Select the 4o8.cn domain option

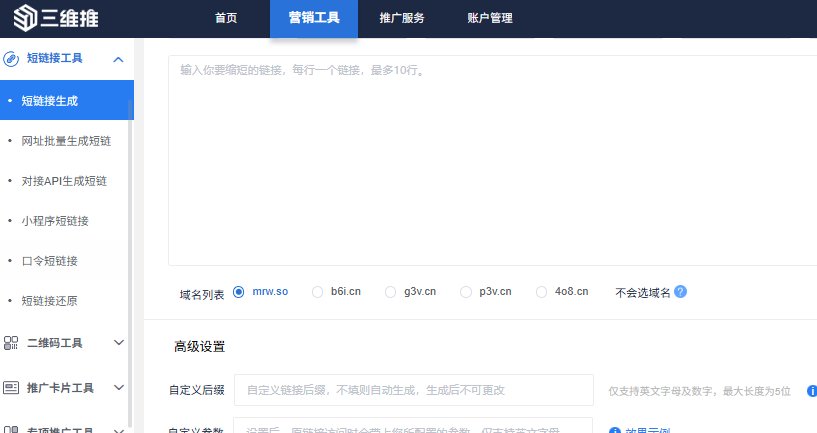click(542, 292)
